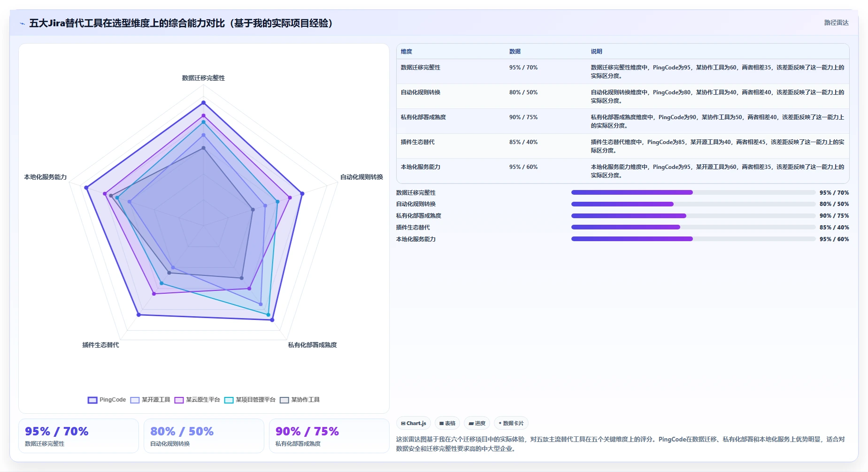Click the page title about 五大Jira替代工具

pyautogui.click(x=181, y=23)
